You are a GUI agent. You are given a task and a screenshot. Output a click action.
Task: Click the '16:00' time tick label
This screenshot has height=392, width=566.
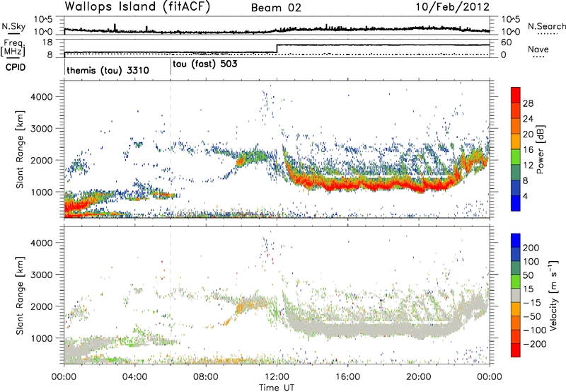coord(347,377)
